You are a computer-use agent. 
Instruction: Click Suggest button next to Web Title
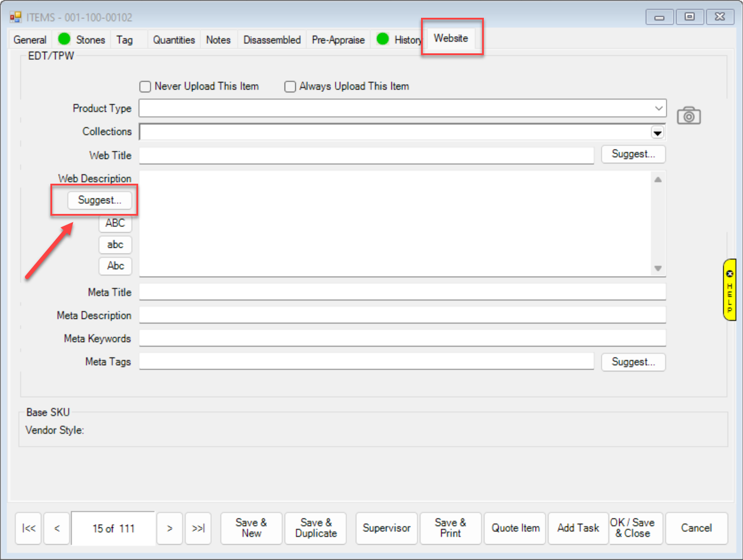[x=633, y=154]
